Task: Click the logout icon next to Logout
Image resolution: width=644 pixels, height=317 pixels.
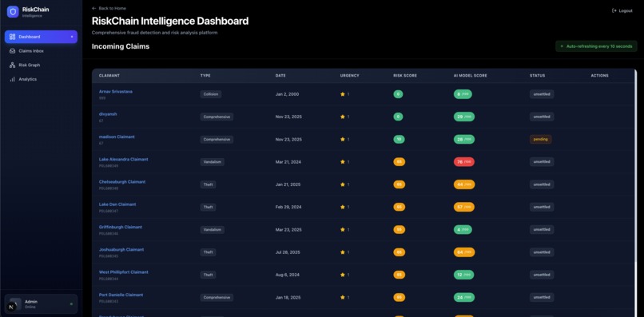Action: (x=614, y=10)
